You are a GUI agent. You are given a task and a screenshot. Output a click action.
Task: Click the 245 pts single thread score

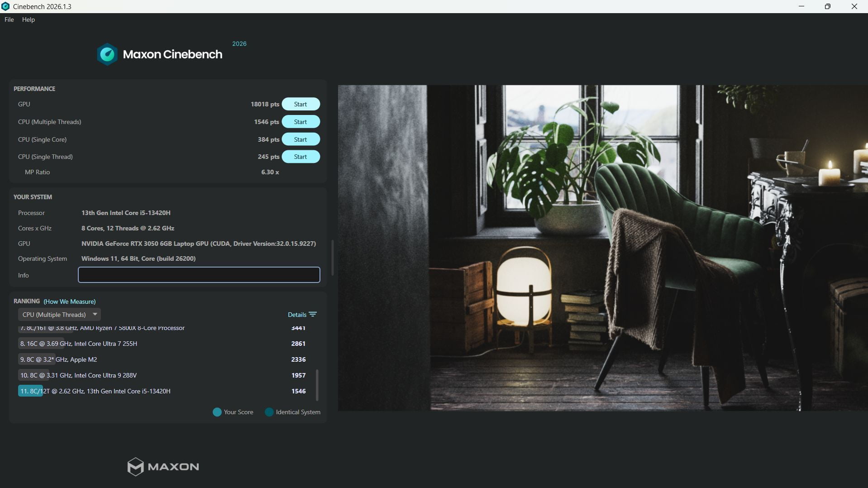click(268, 157)
